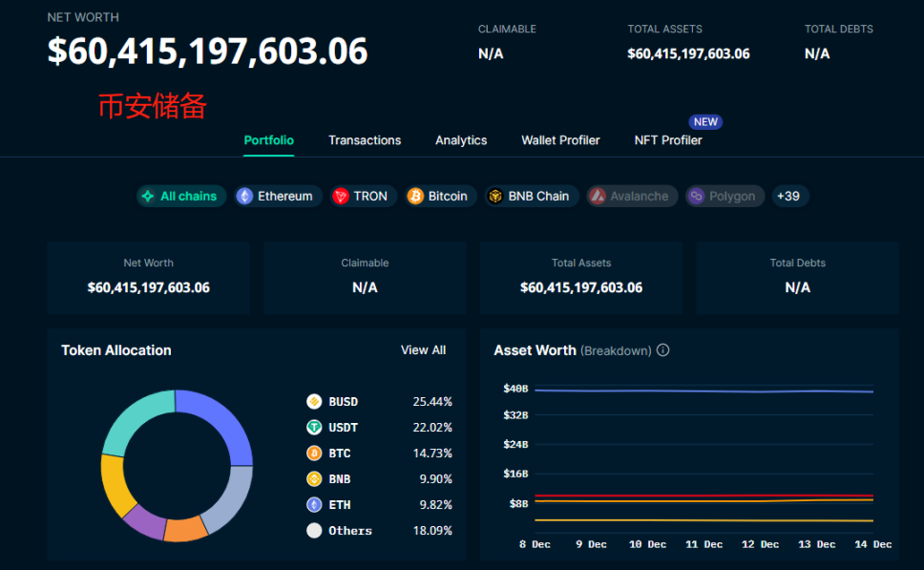
Task: Select the ETH legend label
Action: [x=340, y=505]
